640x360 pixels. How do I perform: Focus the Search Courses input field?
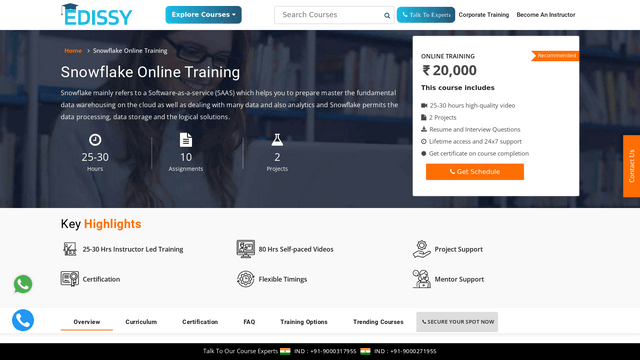pyautogui.click(x=329, y=15)
